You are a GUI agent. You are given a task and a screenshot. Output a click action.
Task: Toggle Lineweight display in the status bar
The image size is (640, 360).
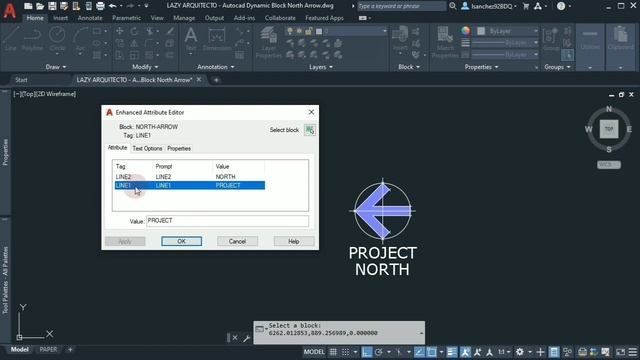pyautogui.click(x=452, y=352)
